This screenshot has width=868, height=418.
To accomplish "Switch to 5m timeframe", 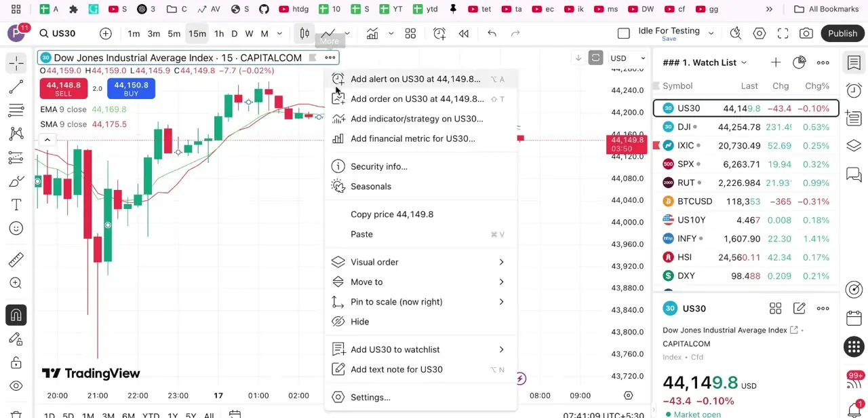I will coord(174,33).
